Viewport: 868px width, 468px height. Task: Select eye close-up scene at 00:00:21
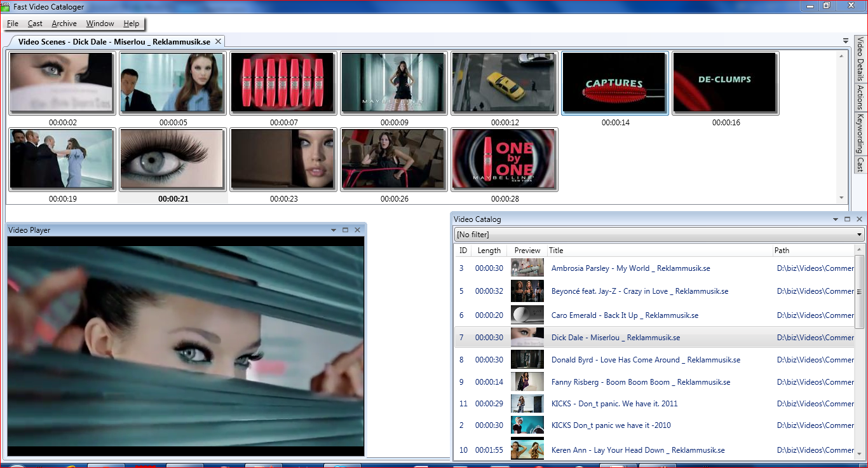(x=172, y=160)
